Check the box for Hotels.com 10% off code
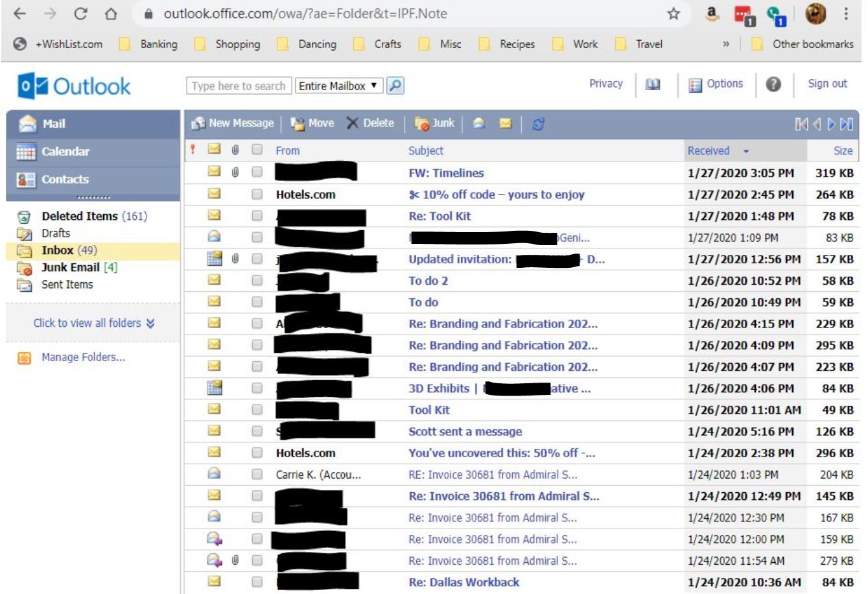This screenshot has height=594, width=868. pos(257,194)
